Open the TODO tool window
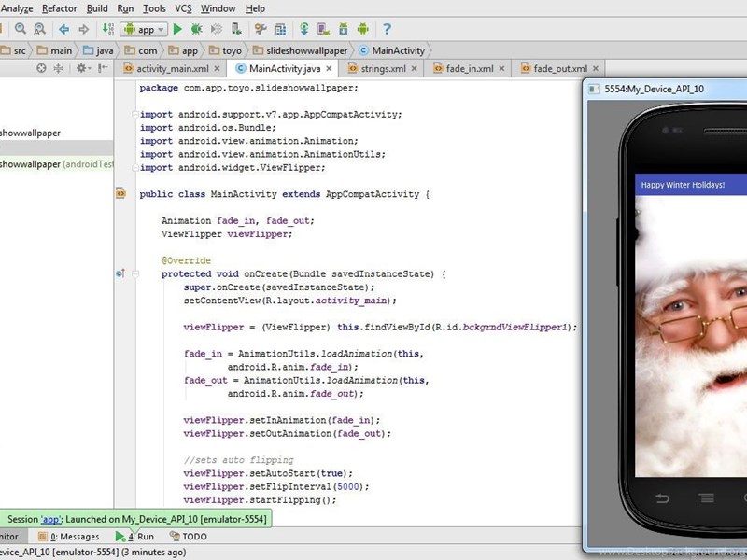Image resolution: width=747 pixels, height=560 pixels. pos(194,537)
